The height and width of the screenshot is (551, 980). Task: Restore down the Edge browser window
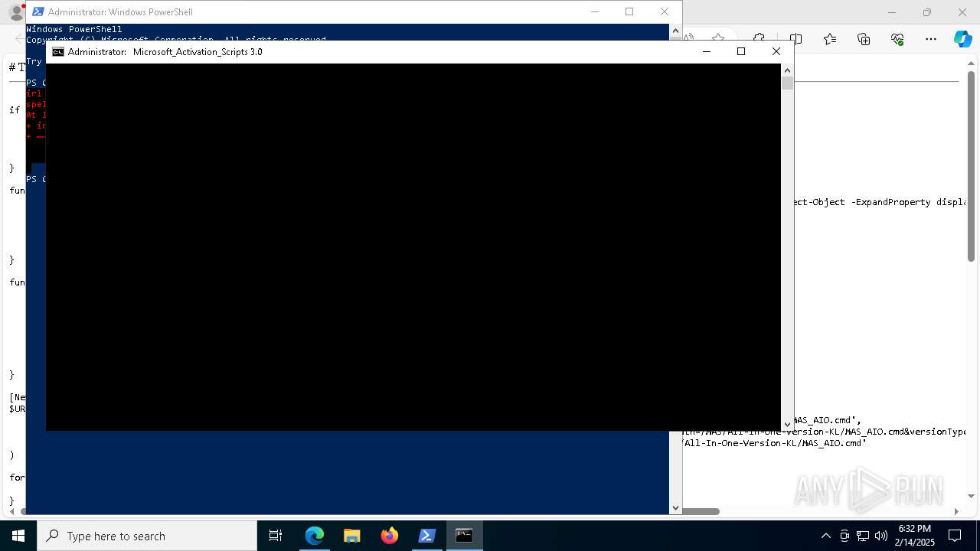coord(927,12)
